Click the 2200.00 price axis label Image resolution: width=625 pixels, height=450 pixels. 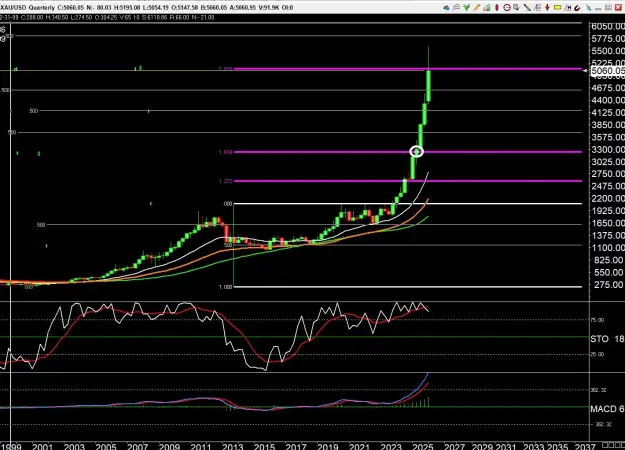click(608, 198)
